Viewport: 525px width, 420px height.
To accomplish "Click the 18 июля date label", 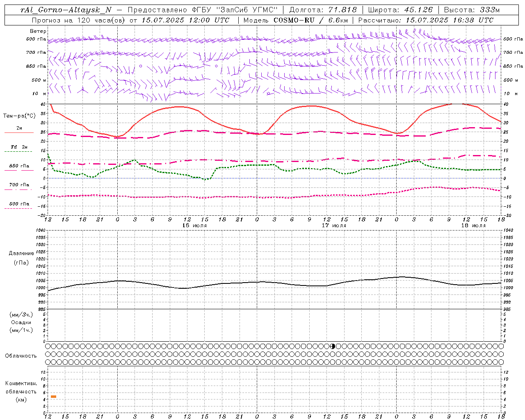I will point(473,226).
